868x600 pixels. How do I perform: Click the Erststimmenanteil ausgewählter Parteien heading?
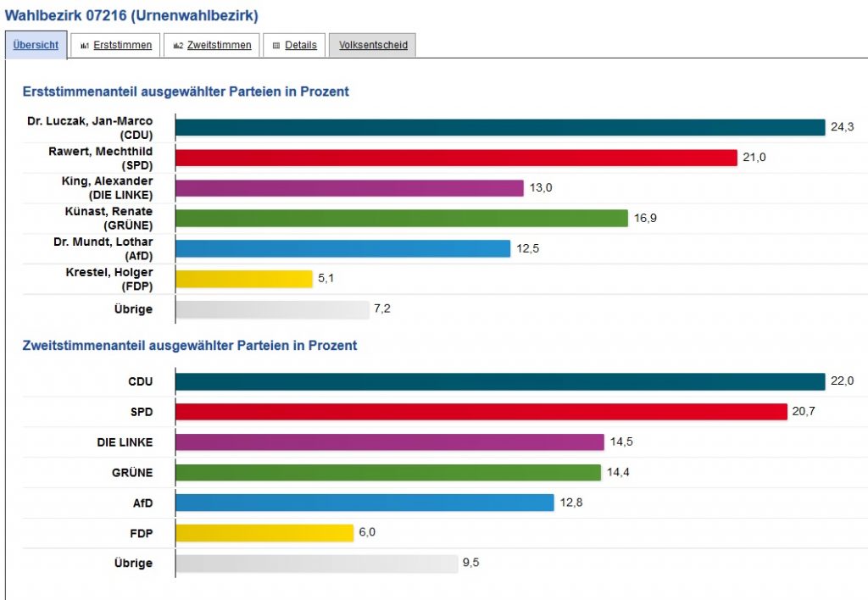coord(186,92)
